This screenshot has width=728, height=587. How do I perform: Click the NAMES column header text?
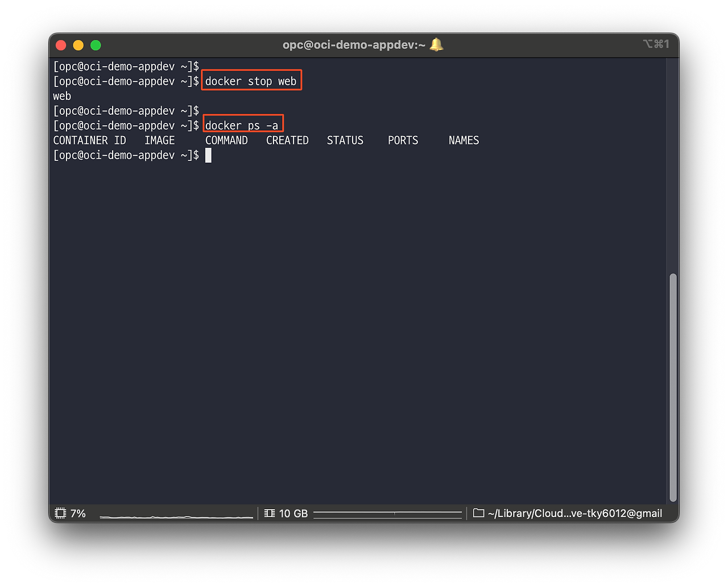(x=464, y=140)
